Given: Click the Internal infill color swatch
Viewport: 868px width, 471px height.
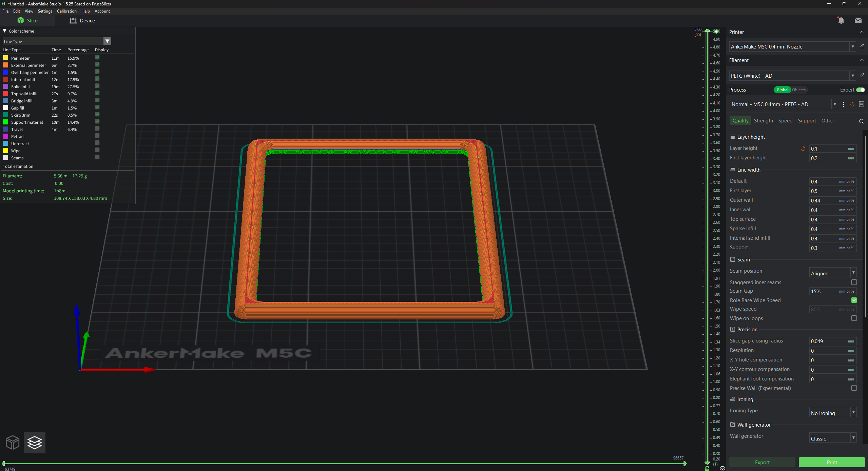Looking at the screenshot, I should coord(5,79).
